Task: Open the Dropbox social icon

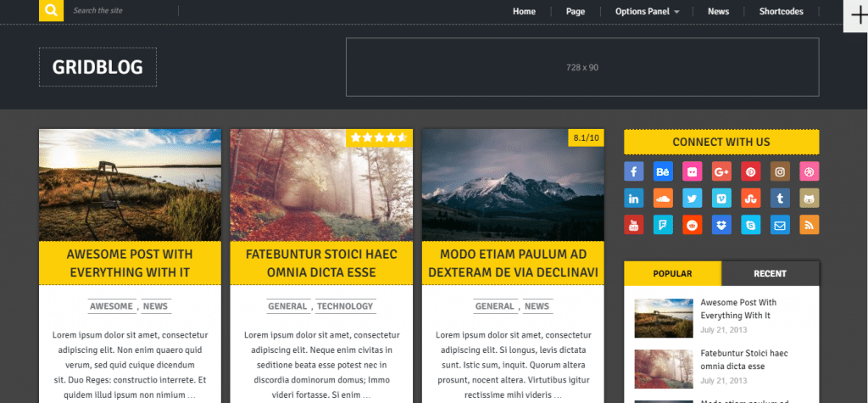Action: tap(721, 225)
